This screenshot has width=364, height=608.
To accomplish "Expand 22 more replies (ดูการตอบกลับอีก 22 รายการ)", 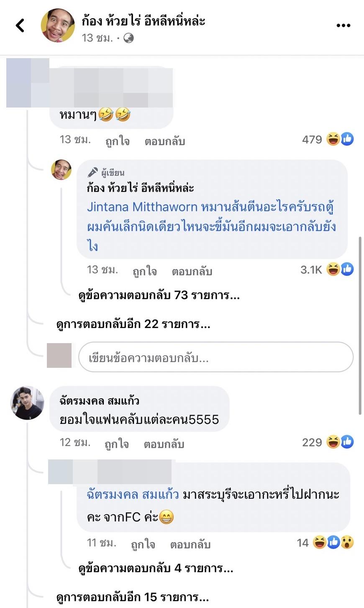I will point(133,324).
